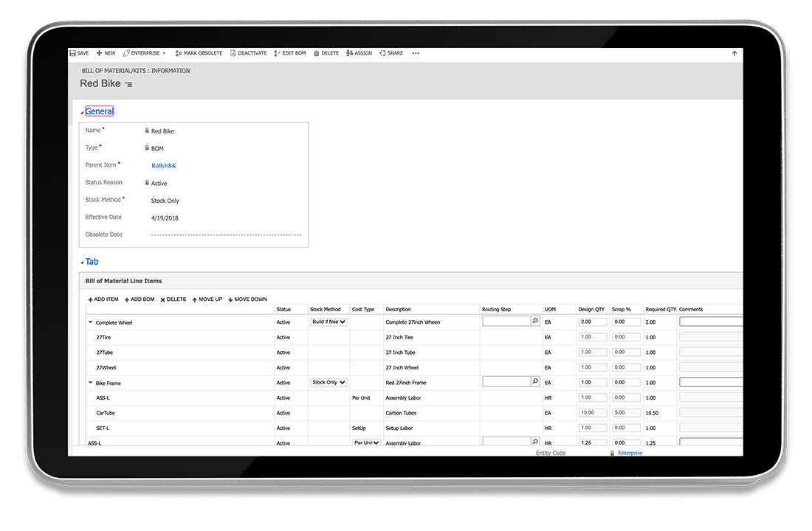Click the Routing Step lookup search icon for Complete Wheel
The height and width of the screenshot is (531, 812).
pos(534,322)
